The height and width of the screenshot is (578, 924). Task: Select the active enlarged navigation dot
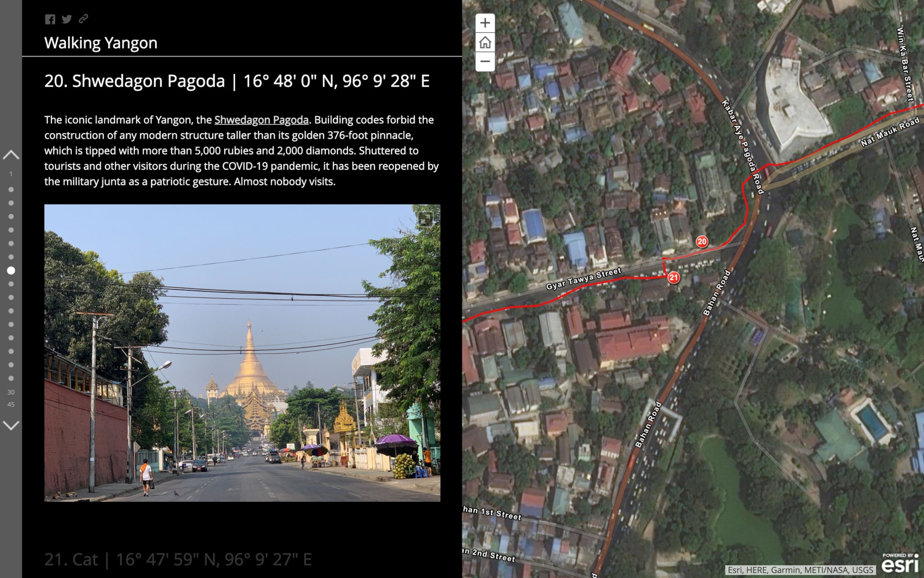[x=11, y=271]
